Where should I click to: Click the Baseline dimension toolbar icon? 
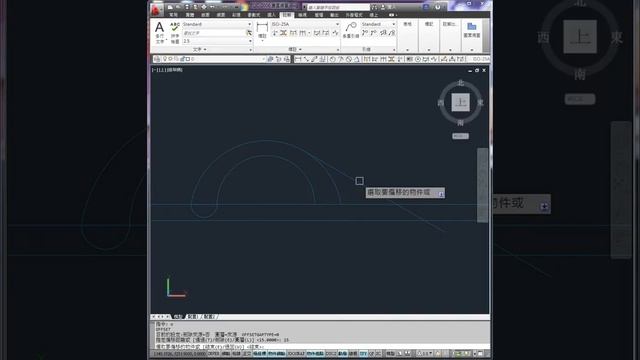pos(375,59)
